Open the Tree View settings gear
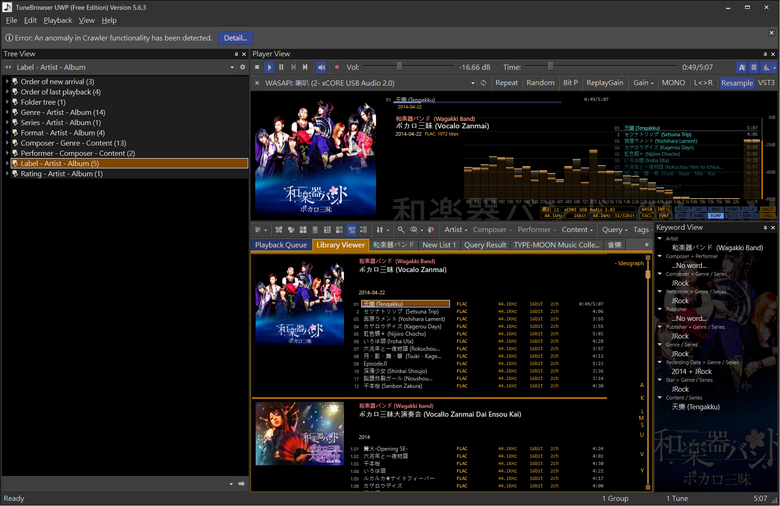The width and height of the screenshot is (780, 506). (243, 67)
